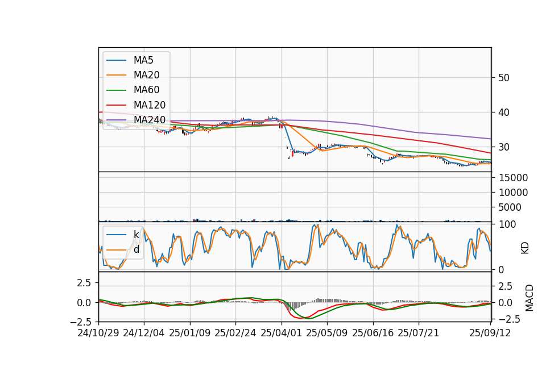Click the price axis value 40
Viewport: 546px width, 392px height.
pos(504,112)
